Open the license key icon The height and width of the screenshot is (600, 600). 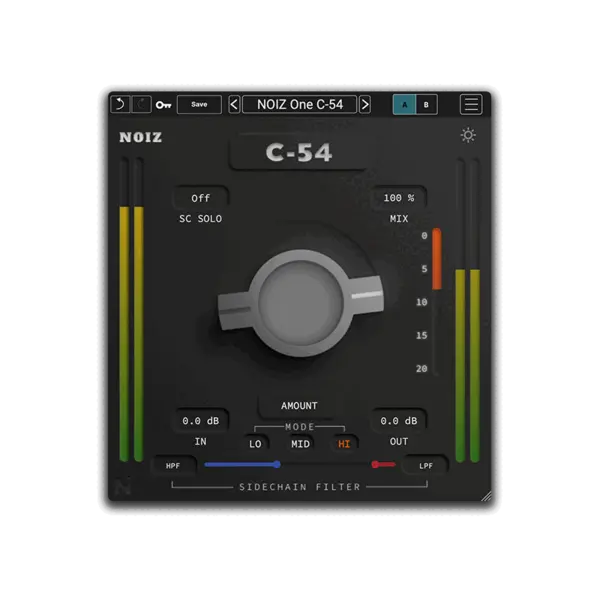[163, 105]
